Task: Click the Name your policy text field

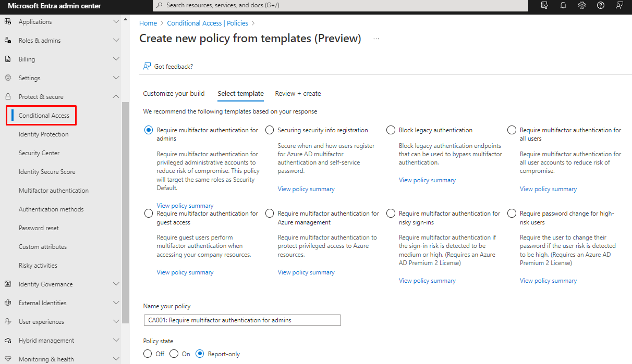Action: click(x=242, y=320)
